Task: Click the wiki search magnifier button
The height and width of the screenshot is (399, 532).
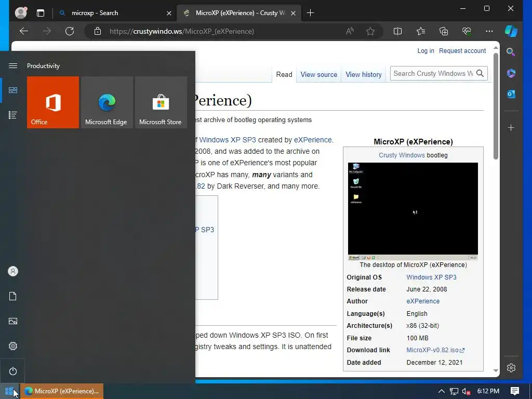Action: [x=480, y=73]
